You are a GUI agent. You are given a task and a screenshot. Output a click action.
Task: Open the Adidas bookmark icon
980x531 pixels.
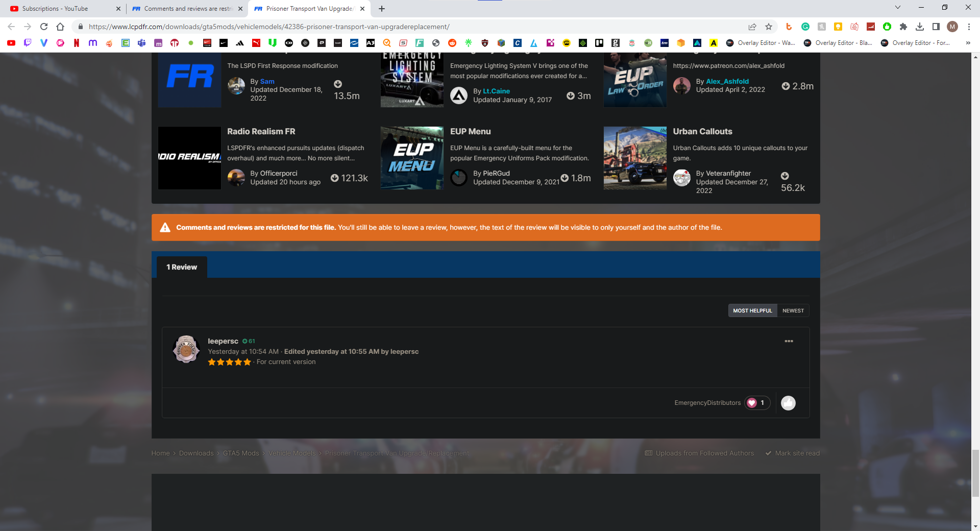tap(240, 43)
